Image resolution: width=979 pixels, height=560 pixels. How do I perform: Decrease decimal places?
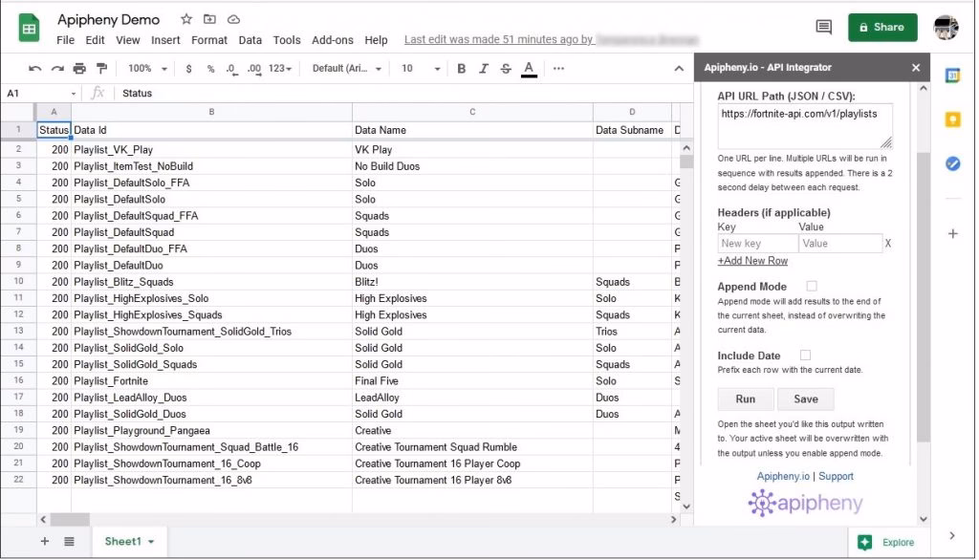[231, 69]
